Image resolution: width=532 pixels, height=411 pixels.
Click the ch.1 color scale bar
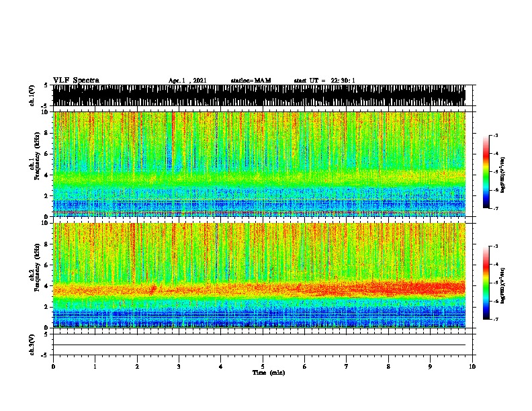coord(486,172)
